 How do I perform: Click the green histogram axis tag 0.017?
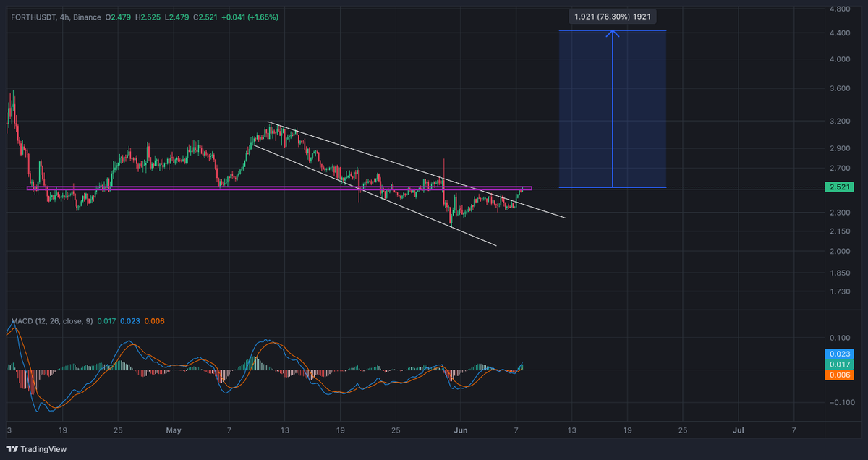(x=839, y=365)
